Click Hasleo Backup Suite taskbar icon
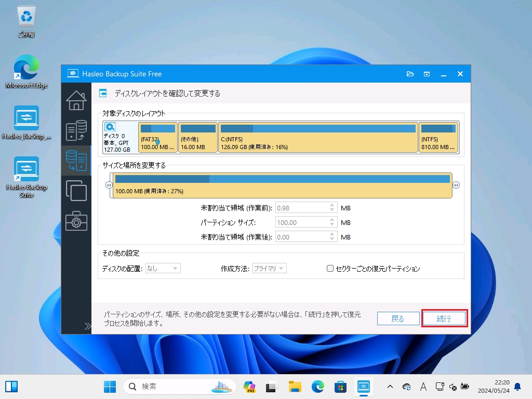Image resolution: width=532 pixels, height=399 pixels. click(x=363, y=387)
